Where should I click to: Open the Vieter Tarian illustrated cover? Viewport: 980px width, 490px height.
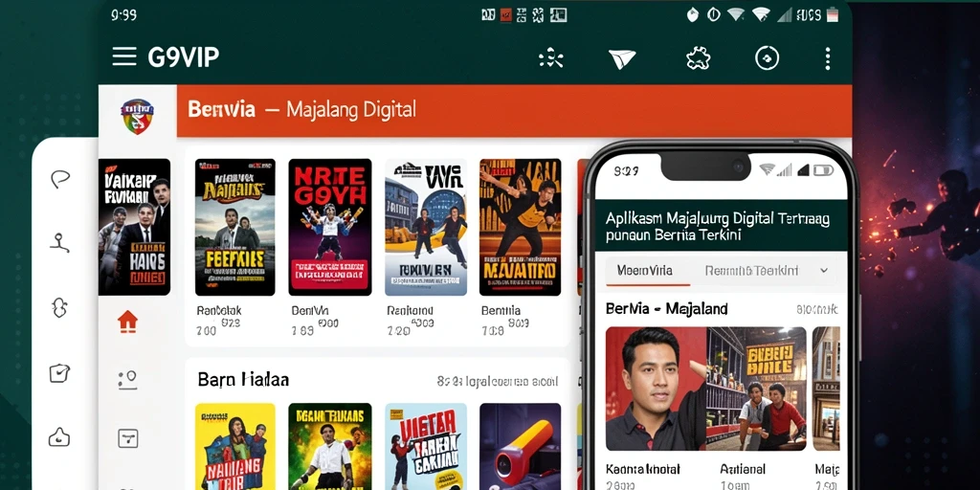click(x=426, y=446)
